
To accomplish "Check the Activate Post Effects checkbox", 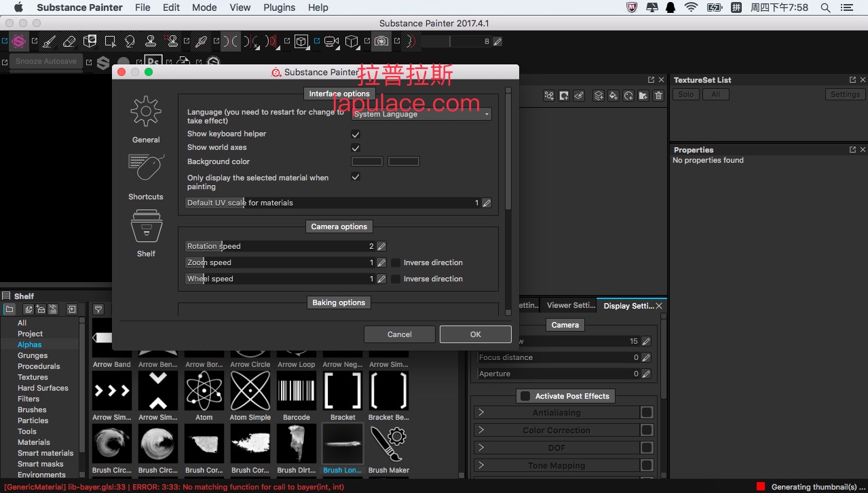I will click(x=525, y=396).
